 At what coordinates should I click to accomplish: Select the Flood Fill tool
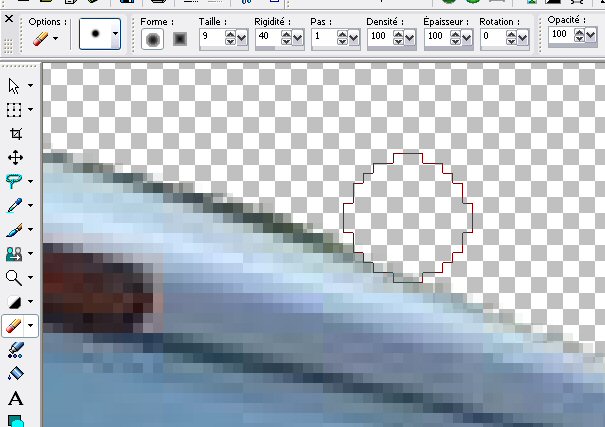16,373
